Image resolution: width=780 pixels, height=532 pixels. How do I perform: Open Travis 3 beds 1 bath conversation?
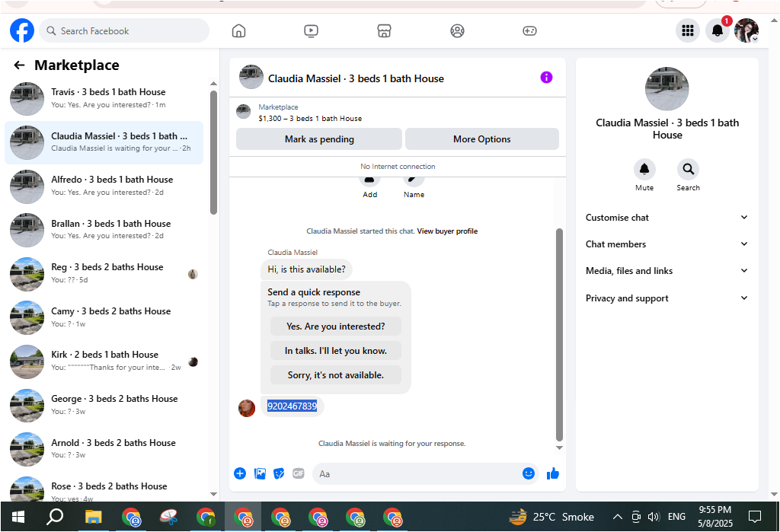(x=104, y=98)
